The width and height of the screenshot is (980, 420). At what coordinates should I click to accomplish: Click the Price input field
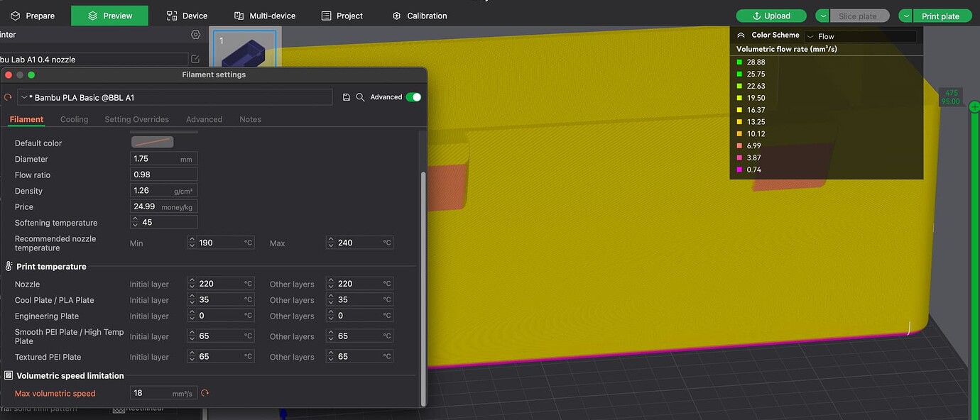[x=164, y=206]
